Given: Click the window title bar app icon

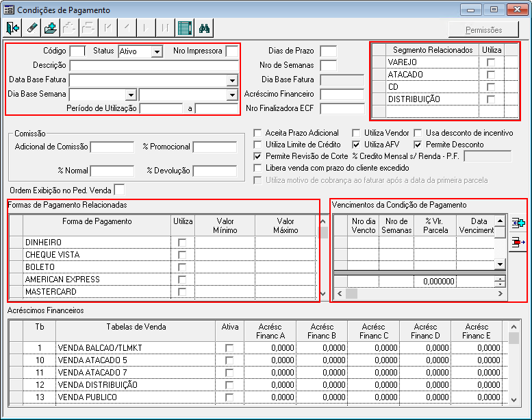Looking at the screenshot, I should [x=9, y=10].
